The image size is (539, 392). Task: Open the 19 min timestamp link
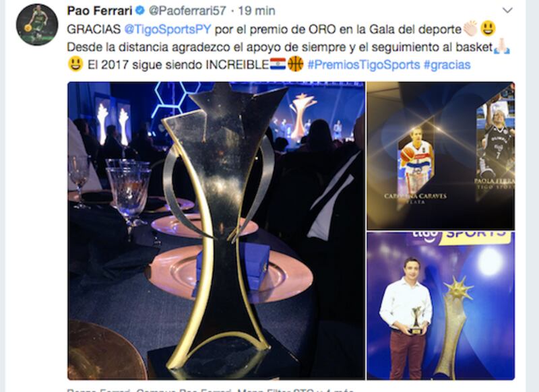pos(257,11)
